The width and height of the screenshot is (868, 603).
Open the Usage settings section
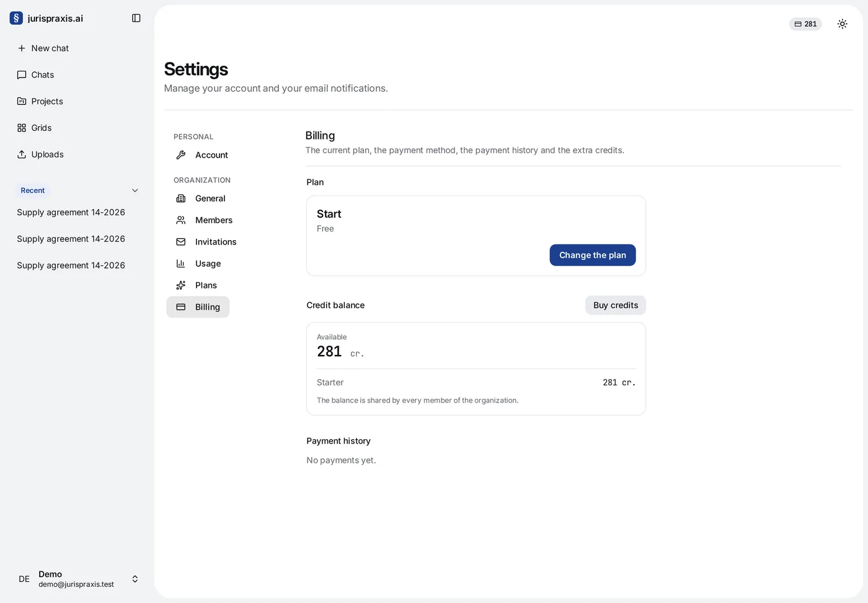coord(198,264)
